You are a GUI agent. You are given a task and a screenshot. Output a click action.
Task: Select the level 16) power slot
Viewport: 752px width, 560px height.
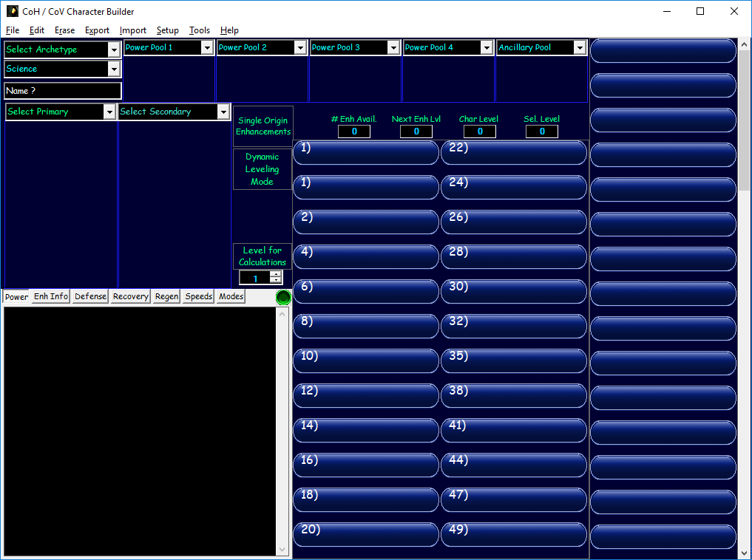tap(366, 465)
